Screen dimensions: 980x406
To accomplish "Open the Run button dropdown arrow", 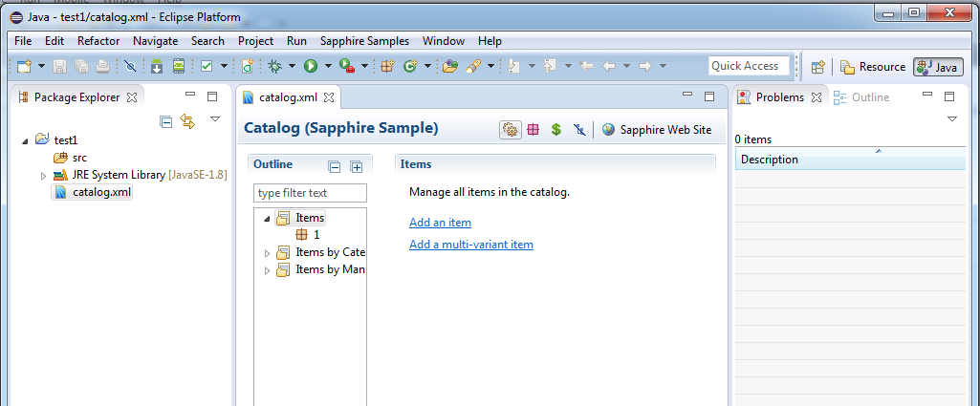I will pyautogui.click(x=327, y=67).
